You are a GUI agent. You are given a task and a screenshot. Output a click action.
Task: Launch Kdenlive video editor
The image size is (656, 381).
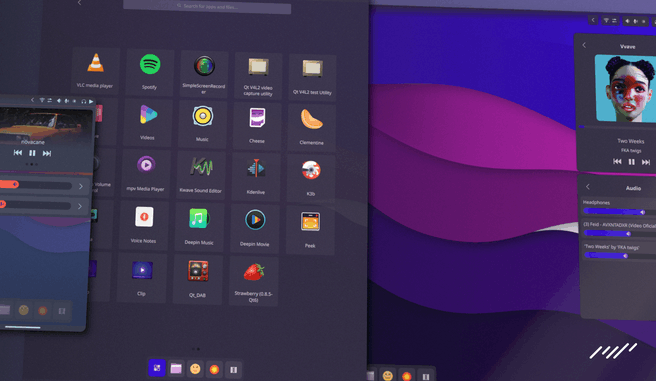pyautogui.click(x=256, y=176)
